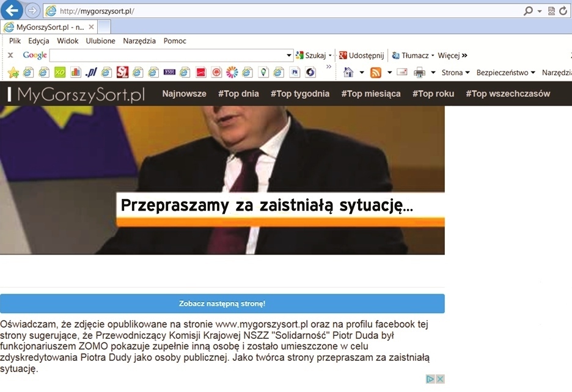
Task: Click inside the Google toolbar search field
Action: coord(167,56)
